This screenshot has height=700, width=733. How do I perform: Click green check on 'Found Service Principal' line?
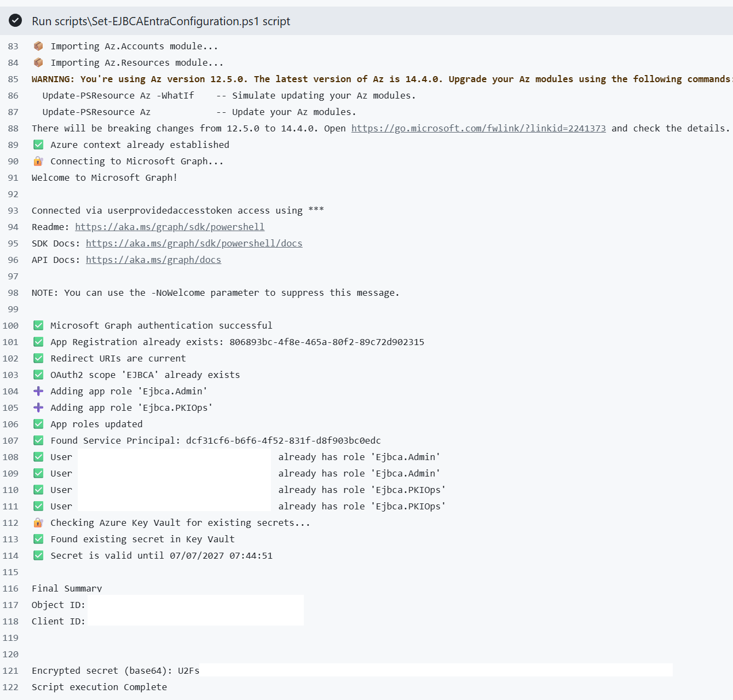(38, 440)
